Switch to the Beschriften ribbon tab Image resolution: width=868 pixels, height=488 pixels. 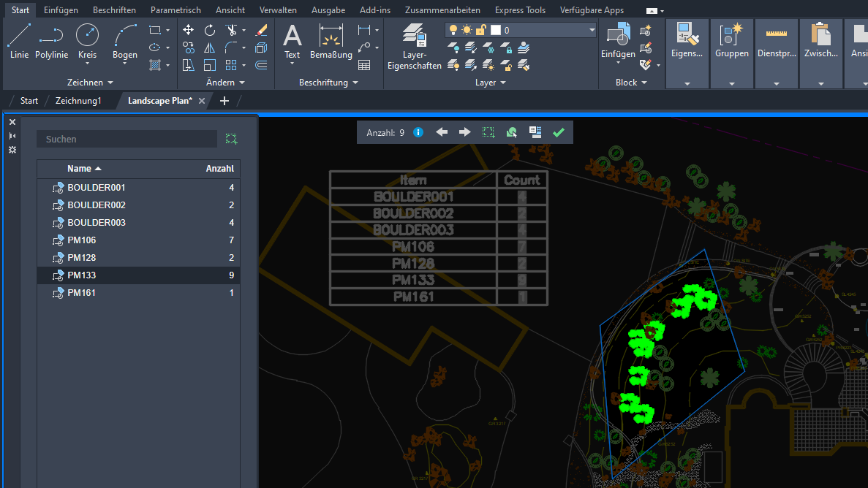pyautogui.click(x=114, y=10)
